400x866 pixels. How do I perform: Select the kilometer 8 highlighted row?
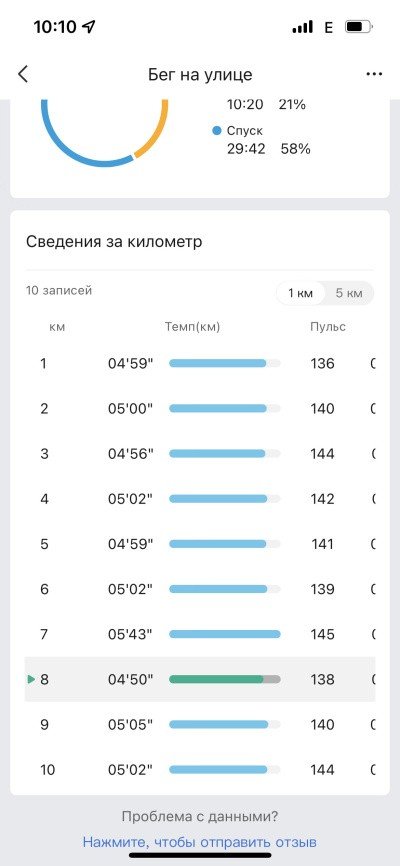[x=200, y=679]
